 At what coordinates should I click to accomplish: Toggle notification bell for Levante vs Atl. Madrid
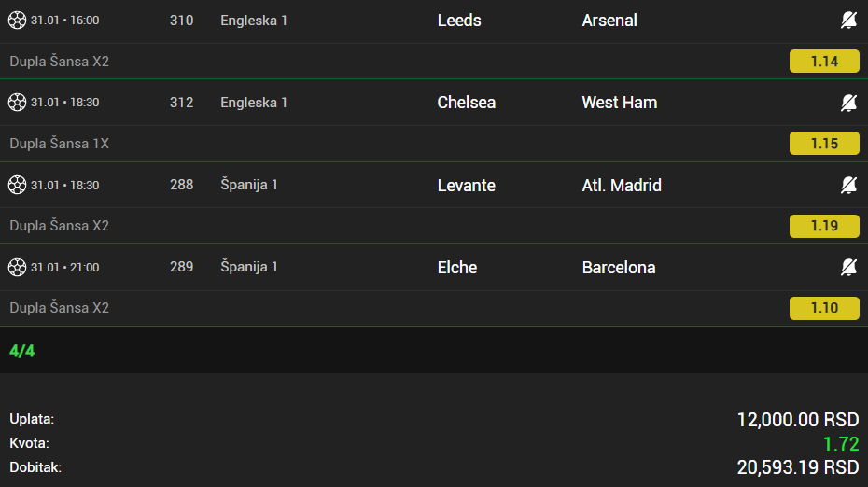[x=848, y=185]
